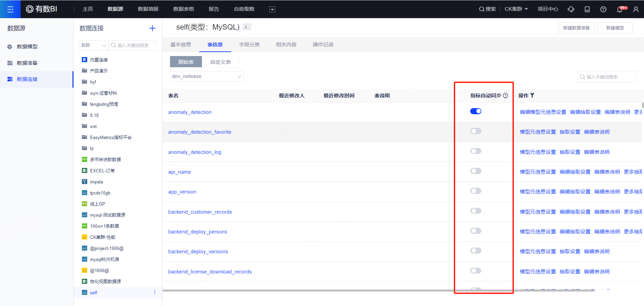Click the filter icon next to 操作 column
The height and width of the screenshot is (306, 644).
[532, 96]
